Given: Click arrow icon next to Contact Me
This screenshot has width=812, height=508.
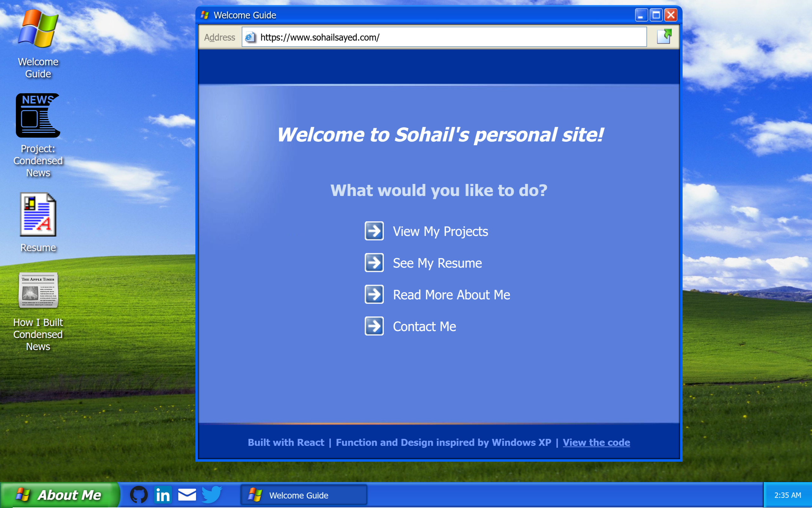Looking at the screenshot, I should 374,326.
